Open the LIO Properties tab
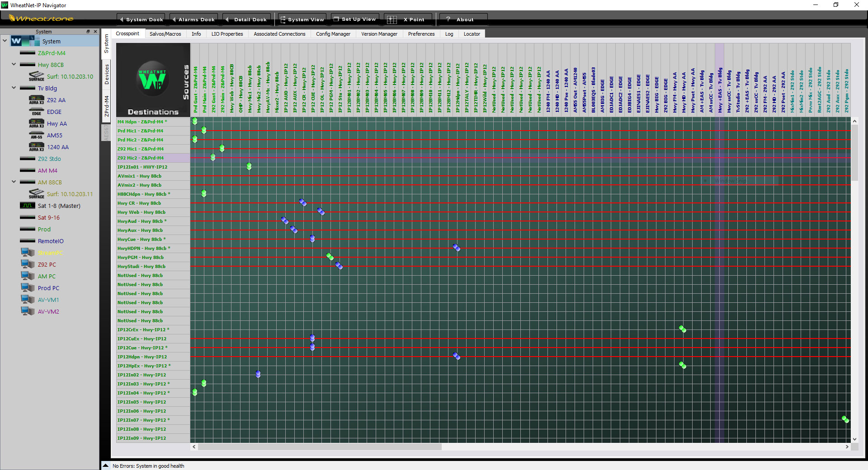 tap(227, 34)
